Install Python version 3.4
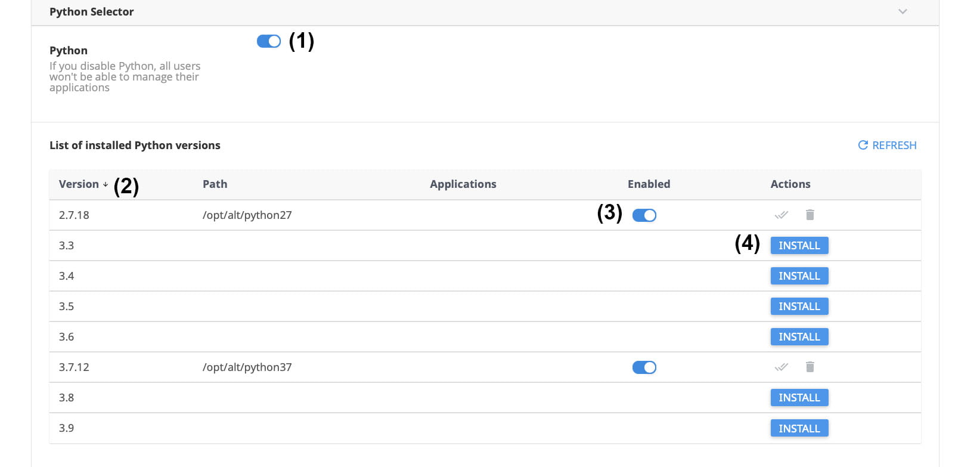 pos(799,276)
